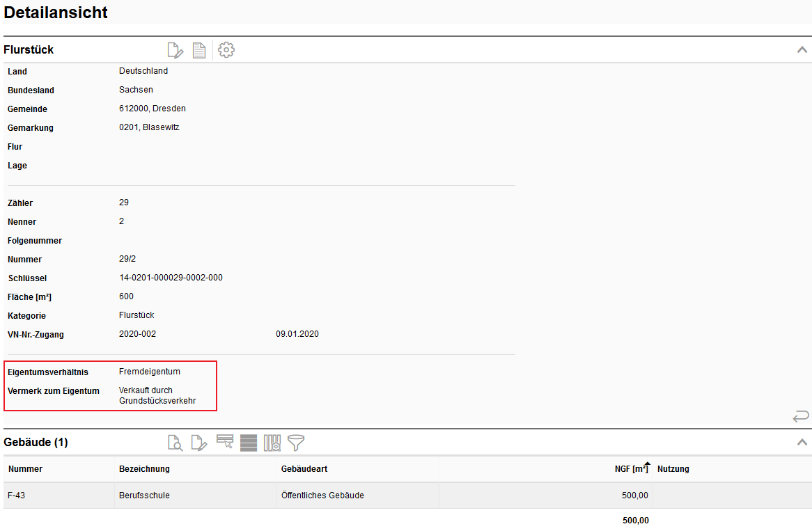Click the Berufsschule cell in the table
The width and height of the screenshot is (812, 531).
coord(144,496)
